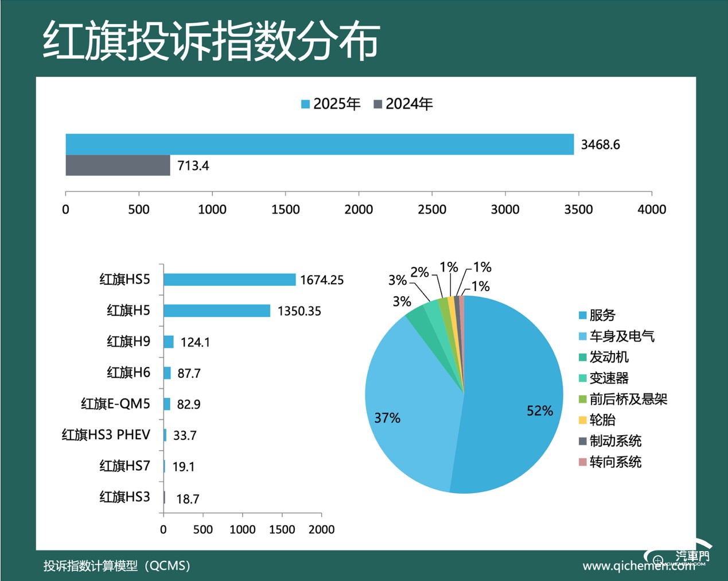Click the value label 3468.6
Screen dimensions: 728x581
pos(600,145)
